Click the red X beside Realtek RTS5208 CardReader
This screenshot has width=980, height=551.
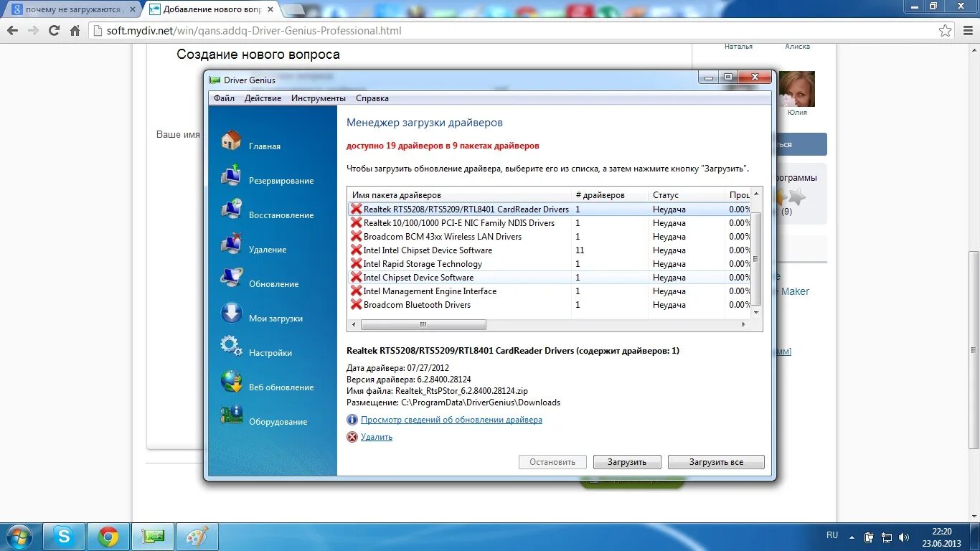pos(356,209)
